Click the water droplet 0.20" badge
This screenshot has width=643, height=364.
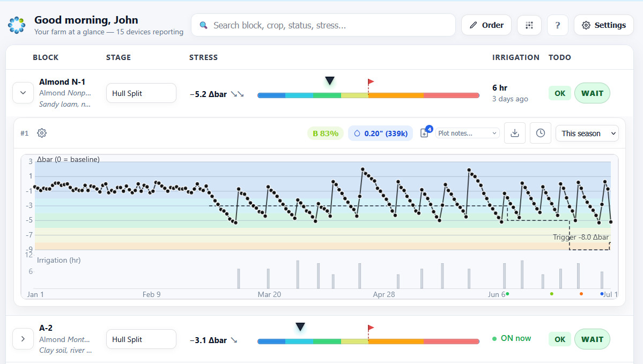[380, 133]
